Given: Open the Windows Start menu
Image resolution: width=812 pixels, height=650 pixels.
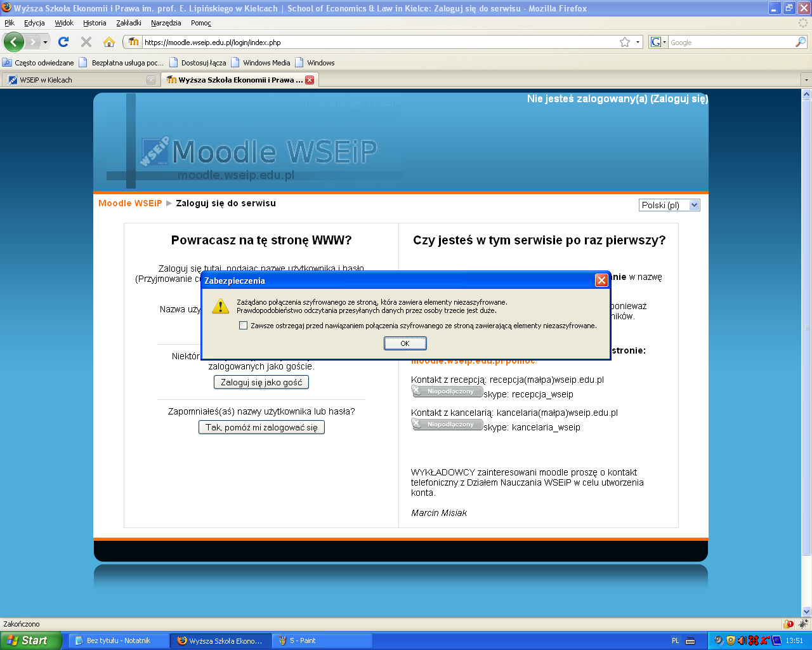Looking at the screenshot, I should point(31,640).
